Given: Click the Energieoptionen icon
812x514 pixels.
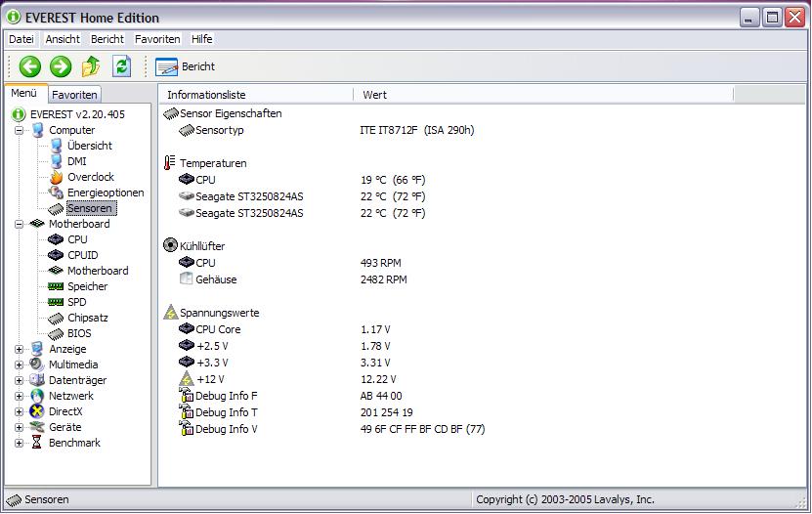Looking at the screenshot, I should [x=56, y=193].
